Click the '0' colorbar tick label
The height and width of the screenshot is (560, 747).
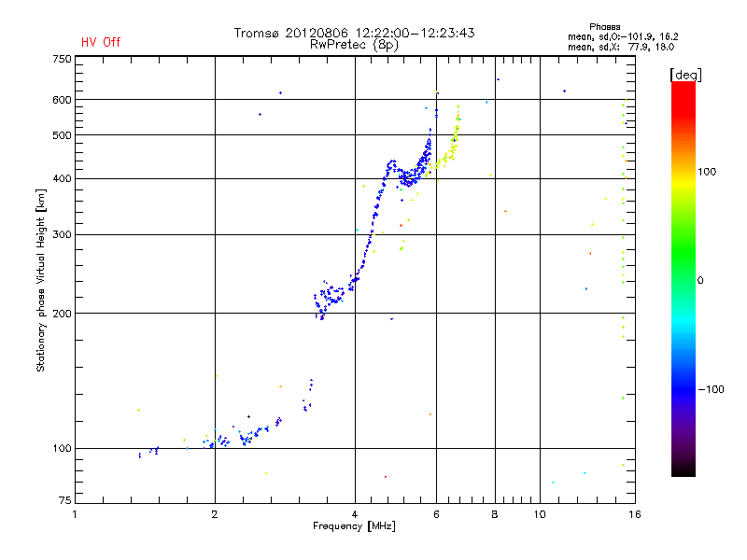click(700, 280)
